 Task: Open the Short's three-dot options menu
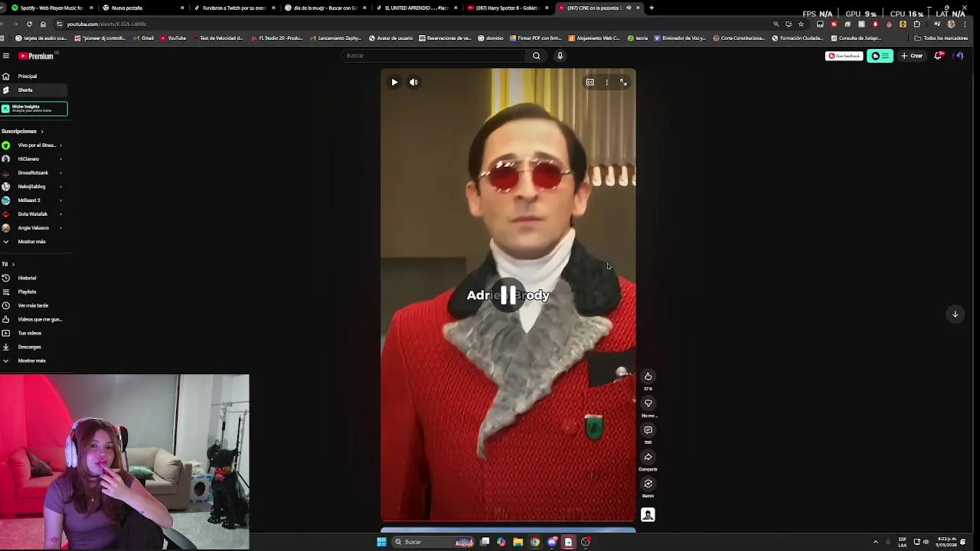tap(606, 83)
